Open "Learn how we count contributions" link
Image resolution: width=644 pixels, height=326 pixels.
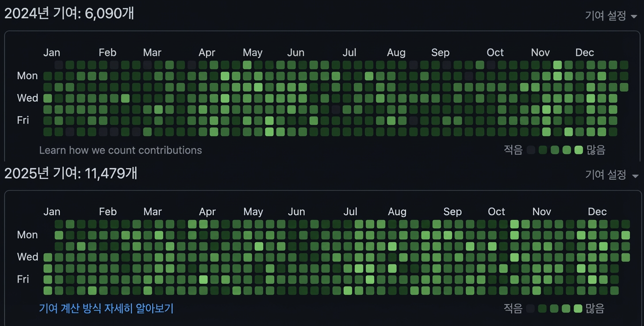click(120, 150)
